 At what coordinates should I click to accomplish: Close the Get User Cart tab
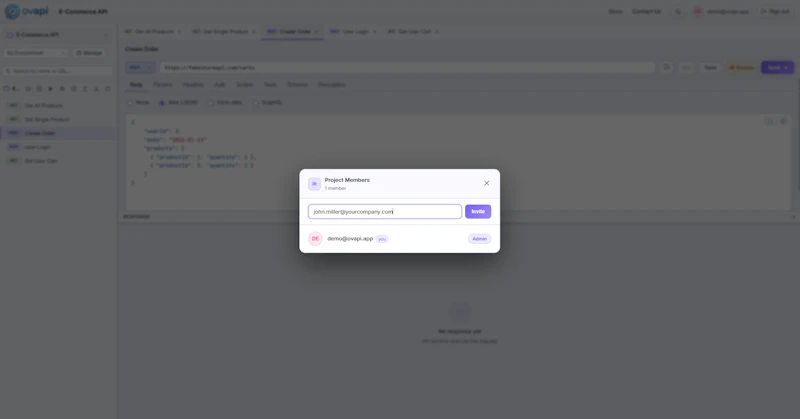click(x=437, y=32)
